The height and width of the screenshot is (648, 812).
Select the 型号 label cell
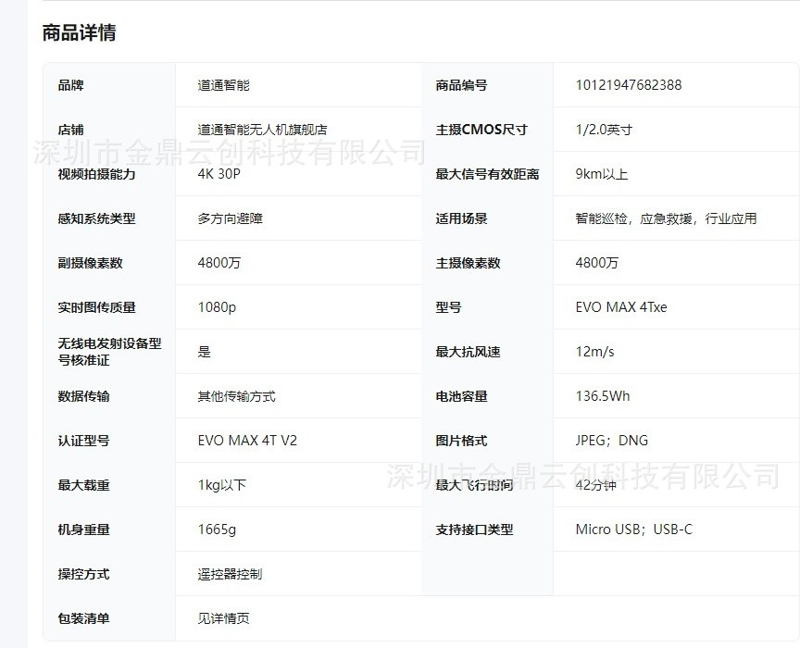point(448,307)
